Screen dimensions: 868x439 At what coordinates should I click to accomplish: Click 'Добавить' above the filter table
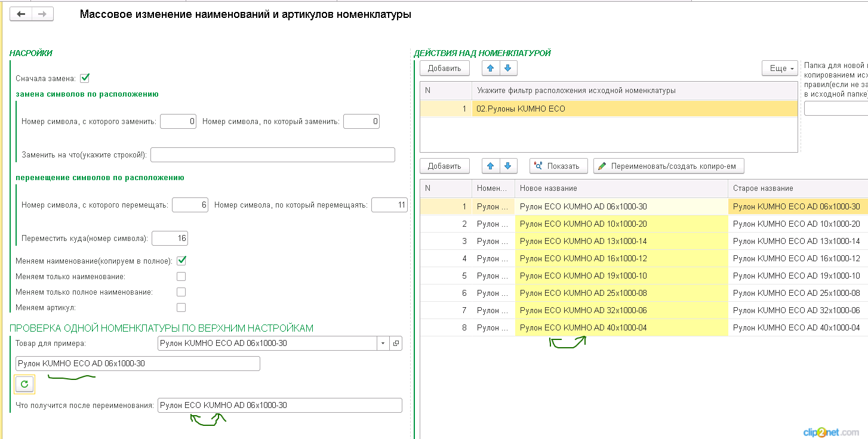445,69
